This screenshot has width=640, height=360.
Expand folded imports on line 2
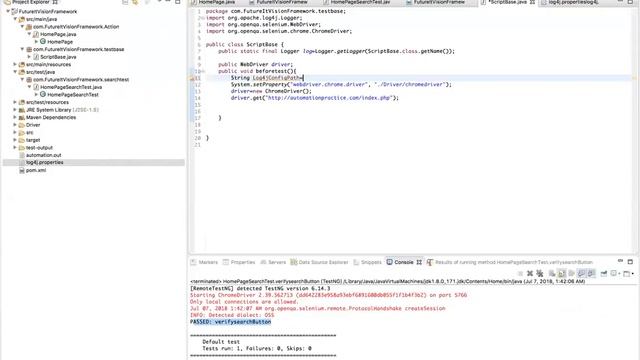click(203, 18)
